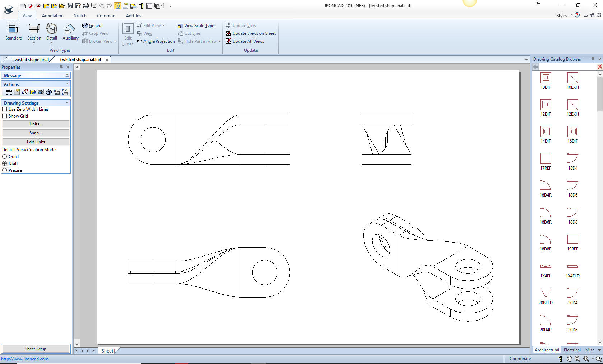
Task: Click the Save floppy disk icon
Action: coord(70,6)
